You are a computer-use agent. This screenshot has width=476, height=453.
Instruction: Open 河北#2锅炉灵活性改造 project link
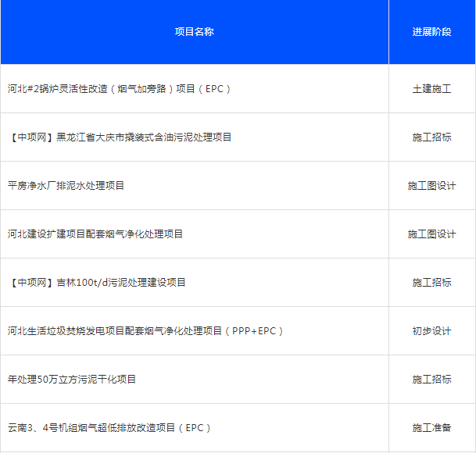click(120, 89)
